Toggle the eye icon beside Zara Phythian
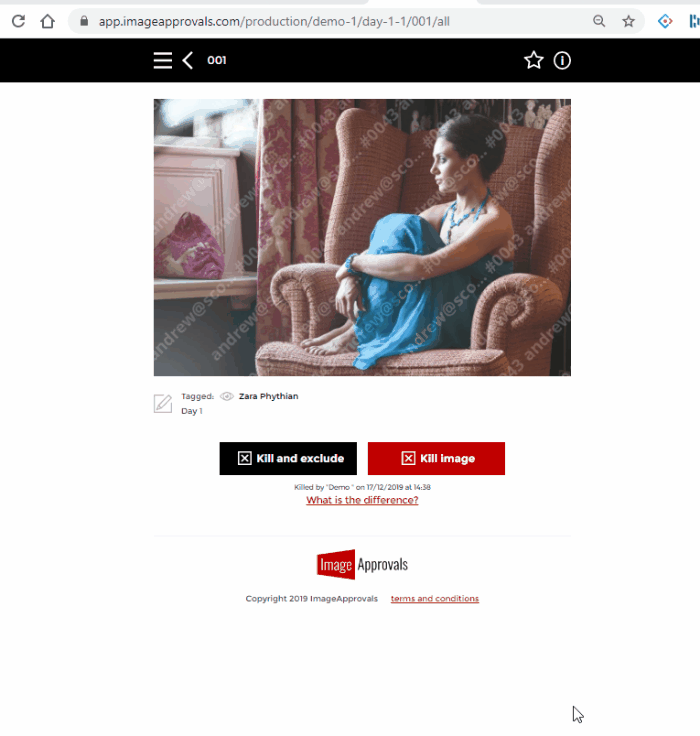 227,396
